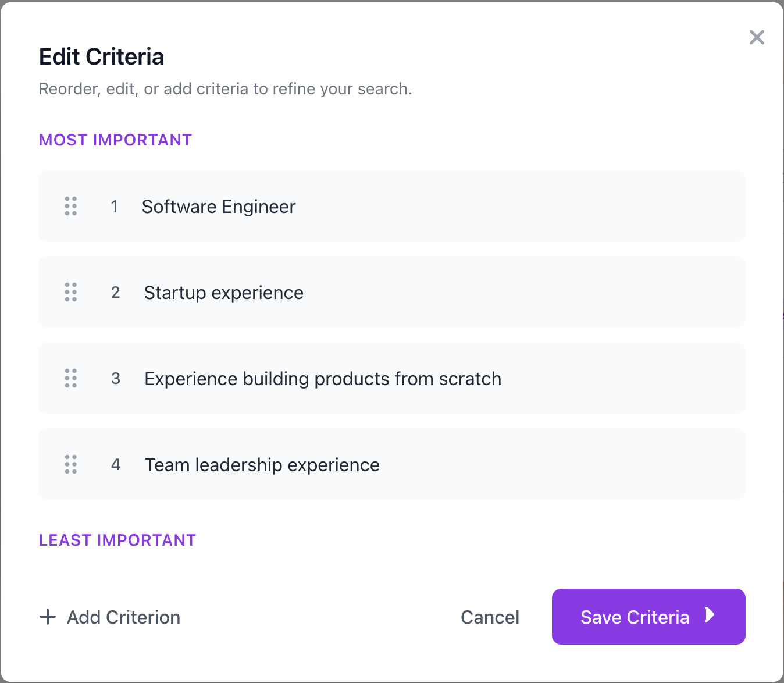This screenshot has width=784, height=683.
Task: Click the X icon to dismiss dialog
Action: [x=757, y=37]
